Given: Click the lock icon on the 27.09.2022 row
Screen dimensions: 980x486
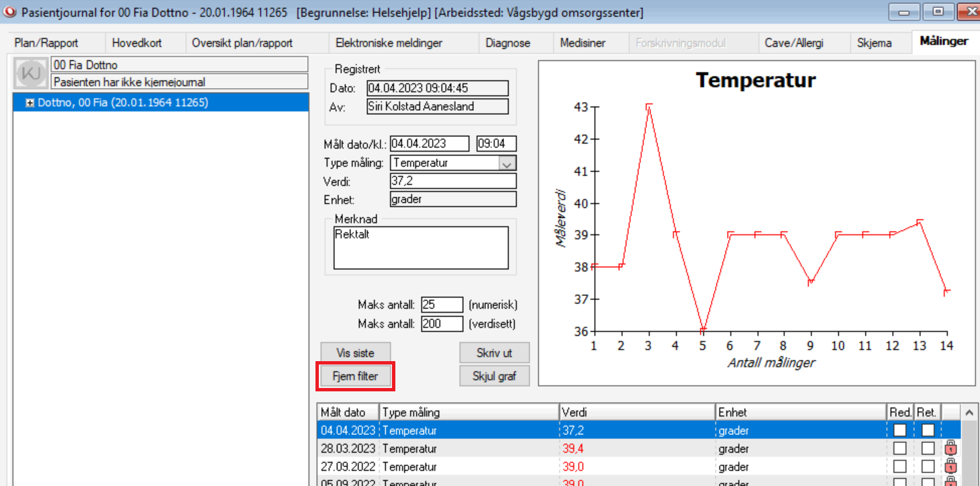Looking at the screenshot, I should 950,467.
